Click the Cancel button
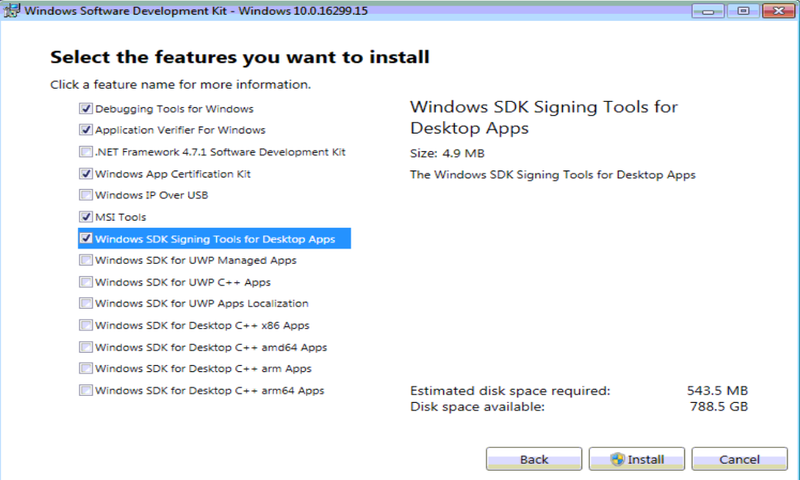 coord(738,459)
